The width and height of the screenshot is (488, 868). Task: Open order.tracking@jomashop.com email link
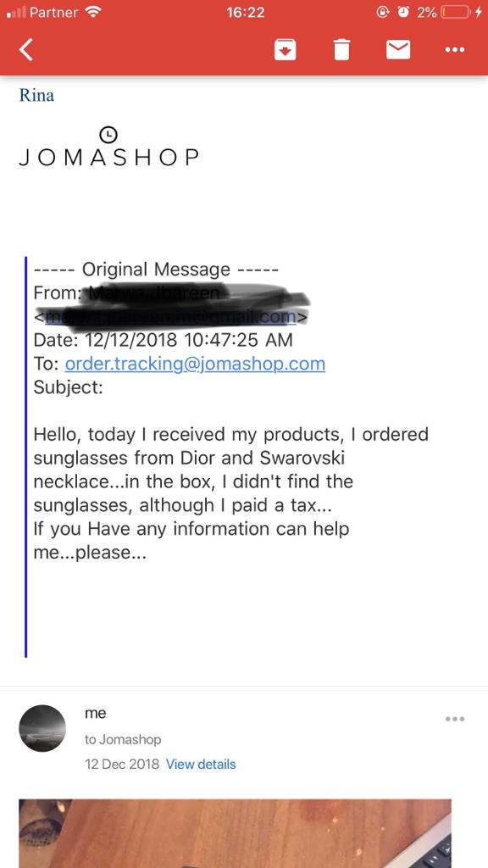(196, 364)
